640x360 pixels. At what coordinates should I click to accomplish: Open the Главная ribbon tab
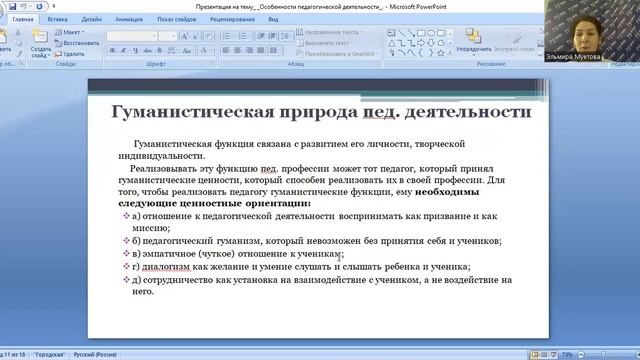click(23, 19)
